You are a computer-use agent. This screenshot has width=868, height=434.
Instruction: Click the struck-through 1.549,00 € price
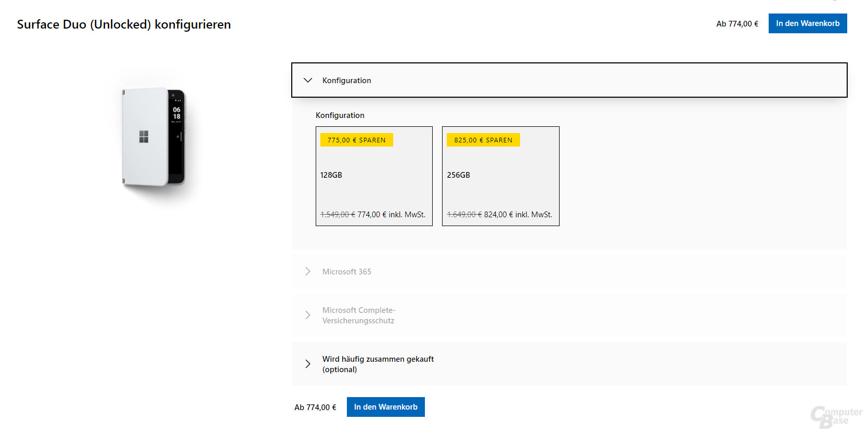(338, 215)
